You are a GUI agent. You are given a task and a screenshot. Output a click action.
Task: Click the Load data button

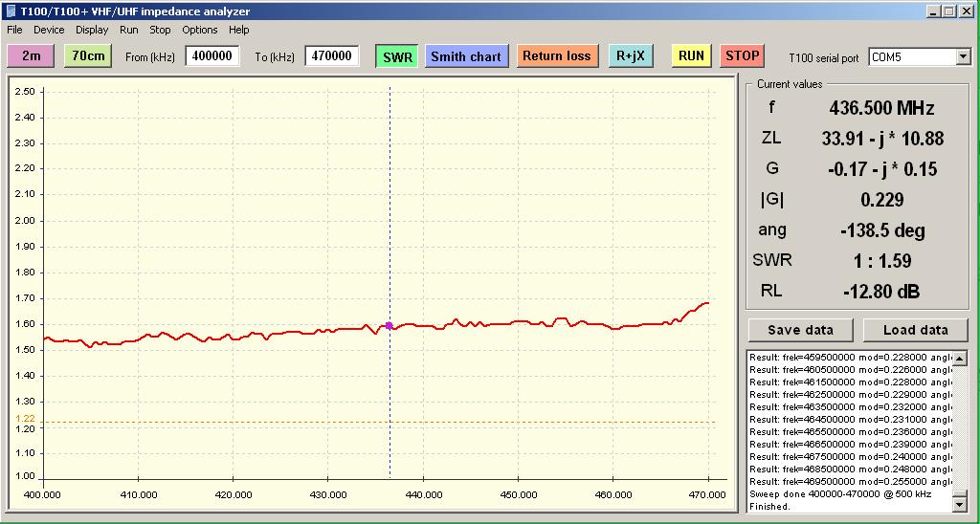point(915,330)
